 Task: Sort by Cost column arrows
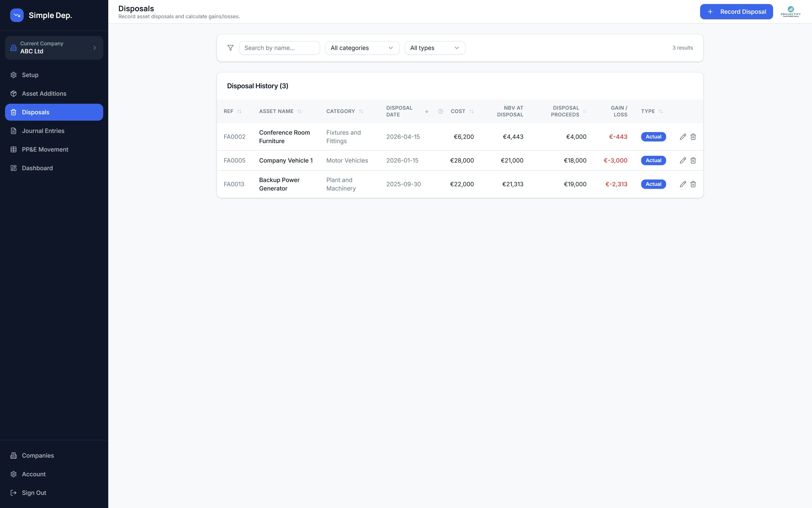[471, 111]
